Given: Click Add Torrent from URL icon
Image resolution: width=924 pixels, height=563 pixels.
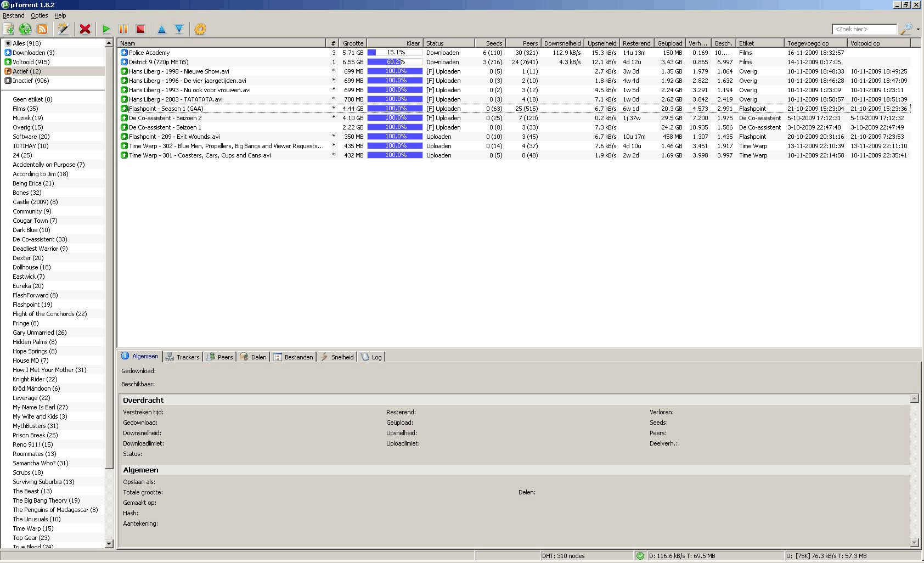Looking at the screenshot, I should click(x=25, y=29).
